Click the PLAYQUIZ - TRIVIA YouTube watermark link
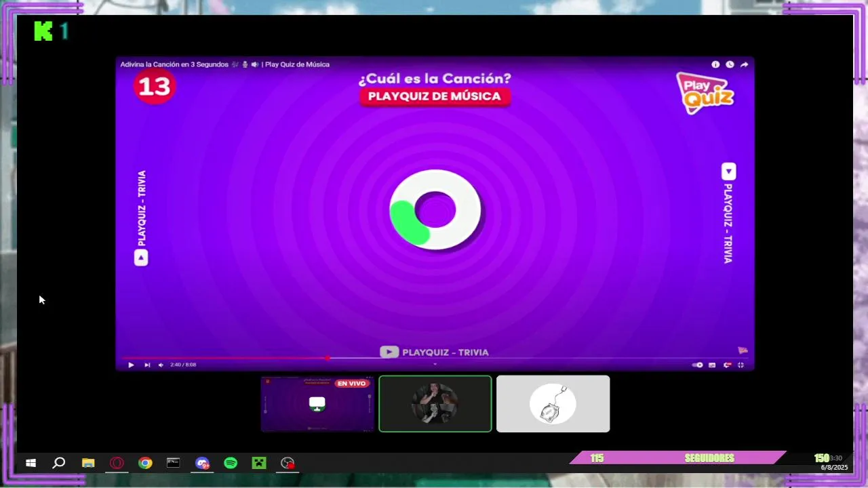This screenshot has width=868, height=488. tap(435, 352)
